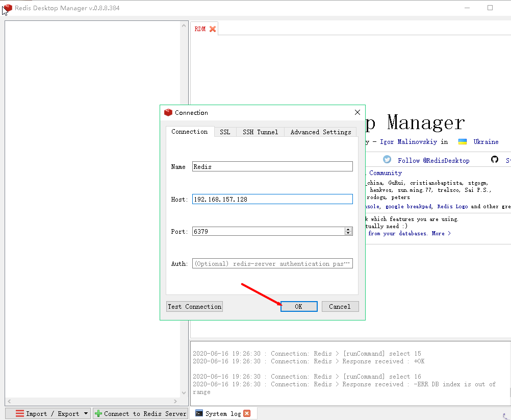Focus the Name field containing Redis

(x=272, y=166)
